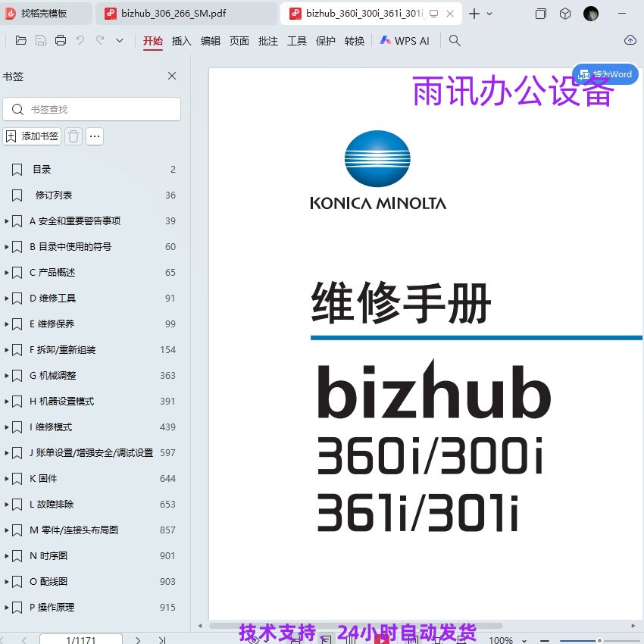Viewport: 644px width, 644px height.
Task: Open the user profile avatar
Action: (591, 14)
